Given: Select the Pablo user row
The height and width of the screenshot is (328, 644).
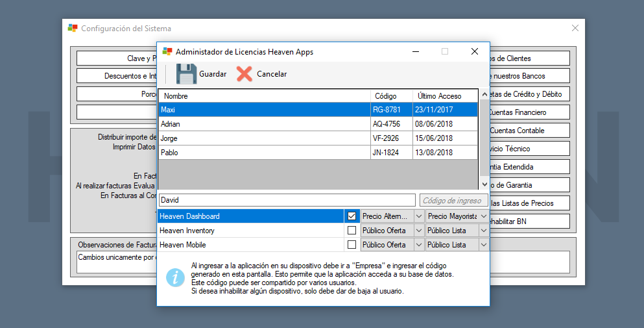Looking at the screenshot, I should [x=318, y=152].
